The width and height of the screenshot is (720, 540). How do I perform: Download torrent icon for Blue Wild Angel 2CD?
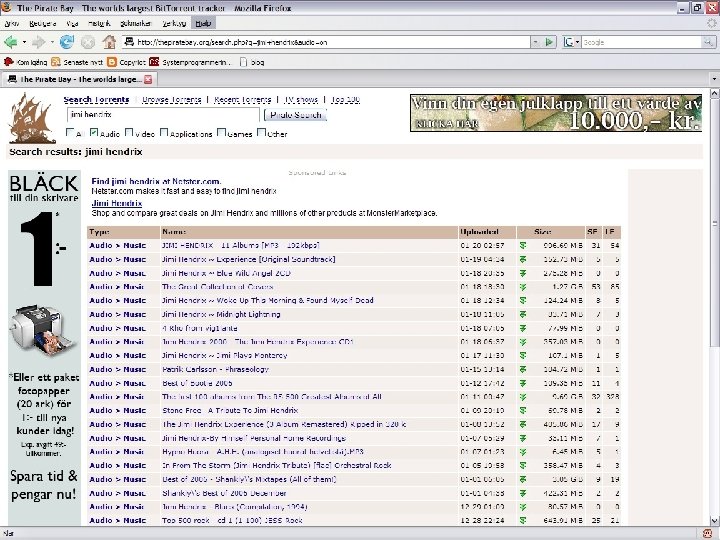pos(523,273)
